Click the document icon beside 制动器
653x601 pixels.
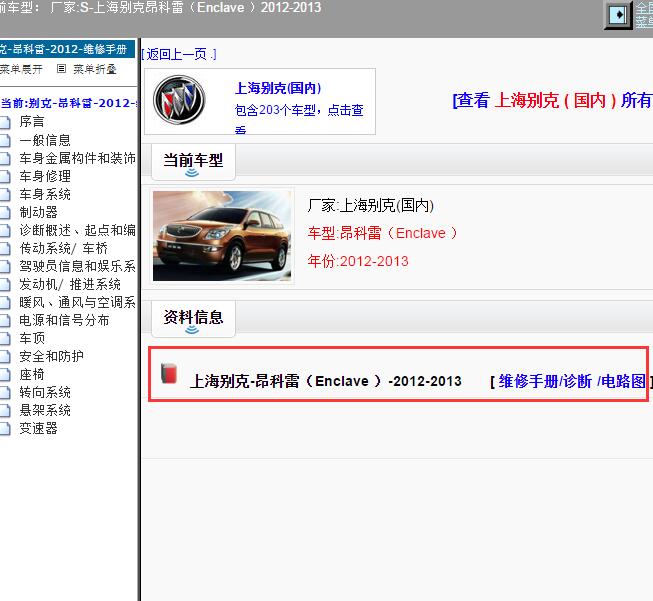pyautogui.click(x=5, y=212)
